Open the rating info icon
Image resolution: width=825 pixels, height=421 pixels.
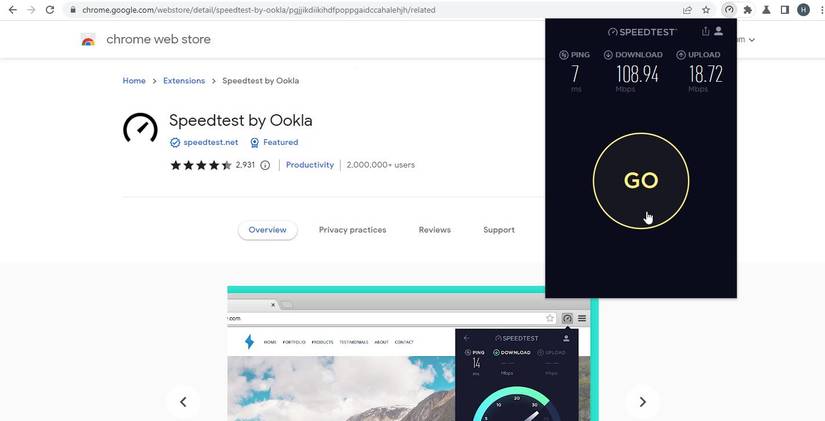pos(265,165)
